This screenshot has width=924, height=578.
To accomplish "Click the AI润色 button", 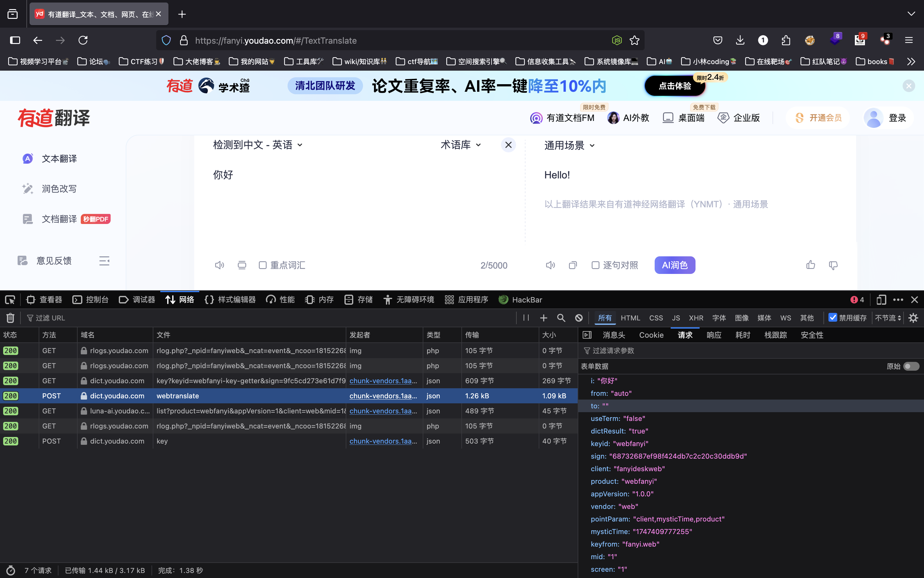I will (675, 265).
